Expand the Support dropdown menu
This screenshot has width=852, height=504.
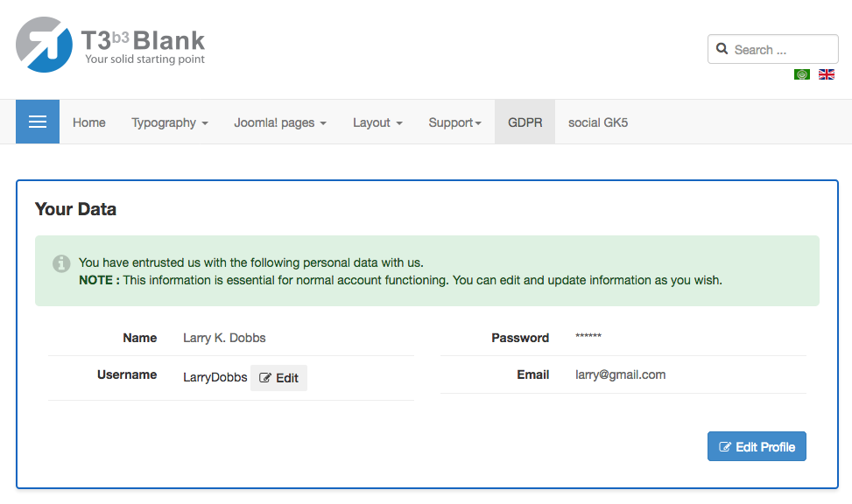click(454, 122)
